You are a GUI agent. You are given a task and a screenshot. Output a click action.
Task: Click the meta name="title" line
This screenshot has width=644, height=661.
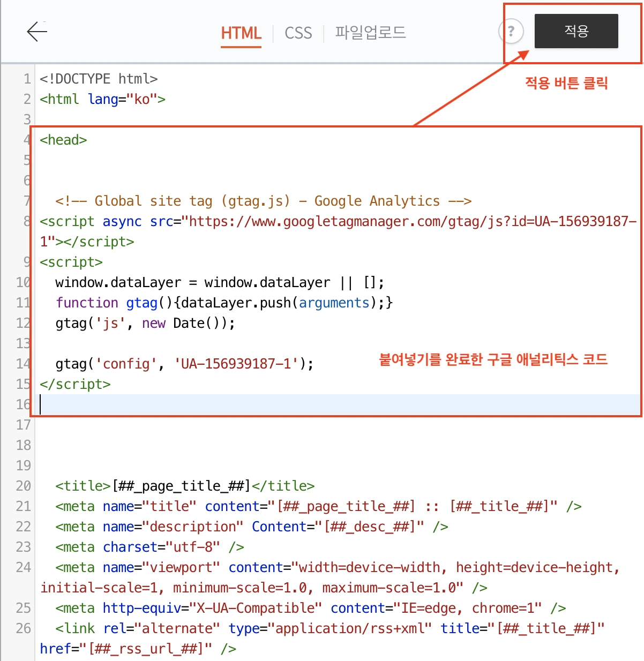pyautogui.click(x=318, y=506)
